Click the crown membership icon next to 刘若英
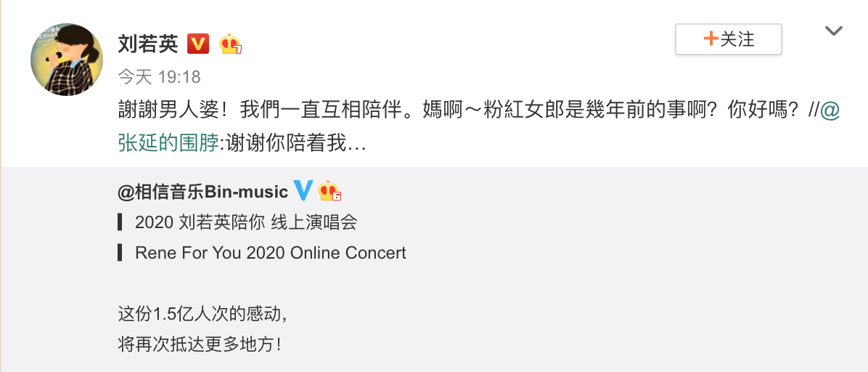 tap(231, 44)
